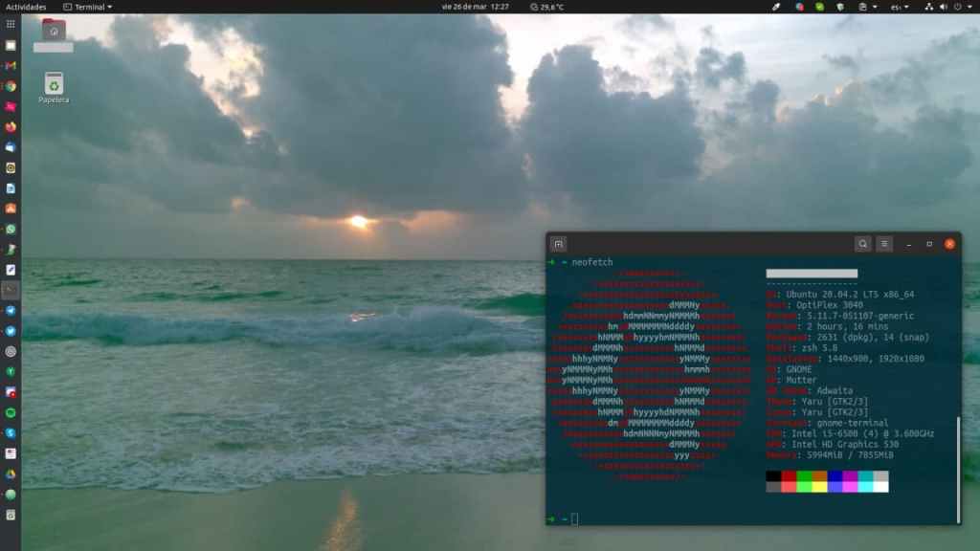980x551 pixels.
Task: Show the applications grid
Action: pyautogui.click(x=11, y=24)
